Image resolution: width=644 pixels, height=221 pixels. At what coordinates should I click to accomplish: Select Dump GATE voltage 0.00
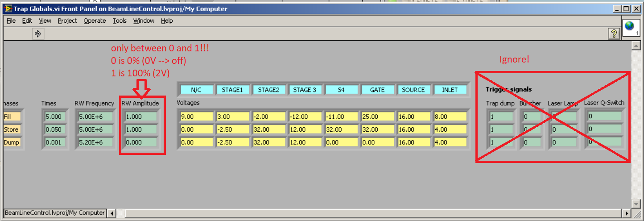click(377, 142)
